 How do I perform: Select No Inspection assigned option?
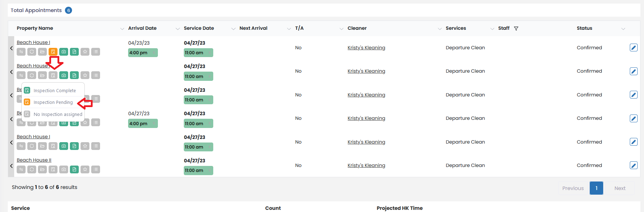tap(57, 114)
